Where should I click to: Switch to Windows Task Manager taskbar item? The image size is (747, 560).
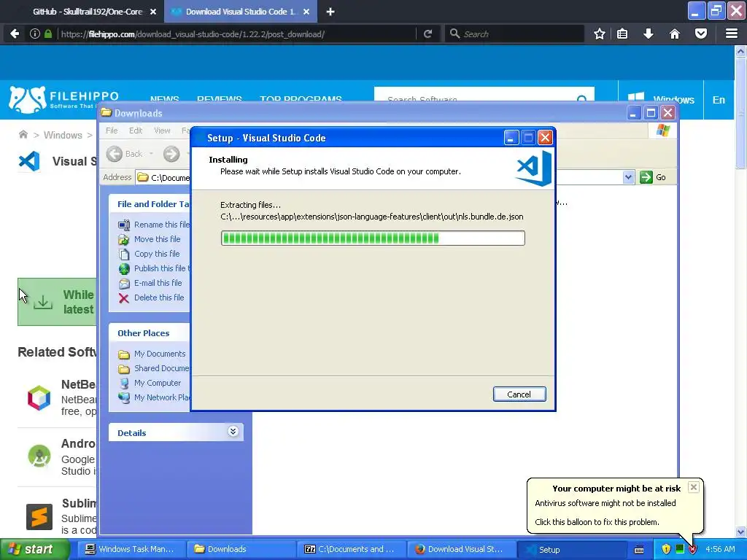tap(130, 549)
